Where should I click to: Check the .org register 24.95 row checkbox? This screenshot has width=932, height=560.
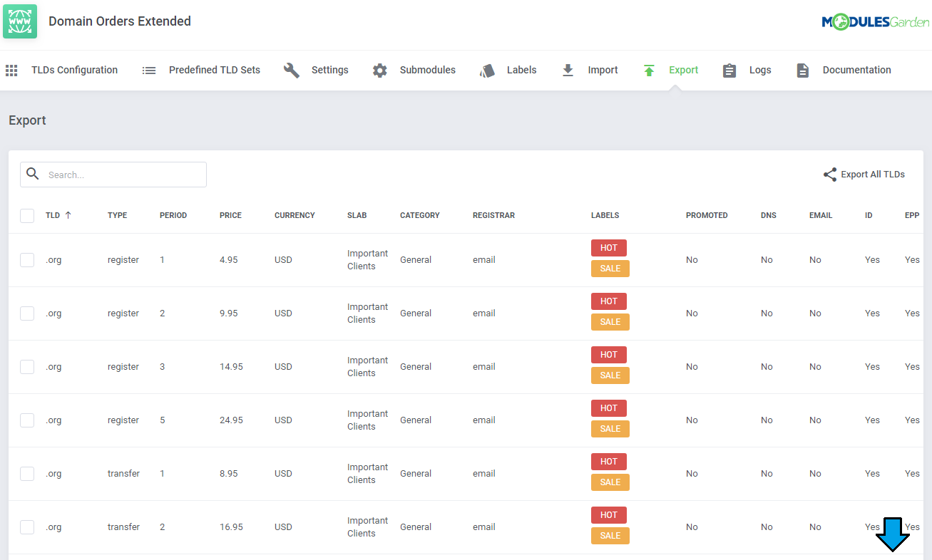(x=27, y=420)
